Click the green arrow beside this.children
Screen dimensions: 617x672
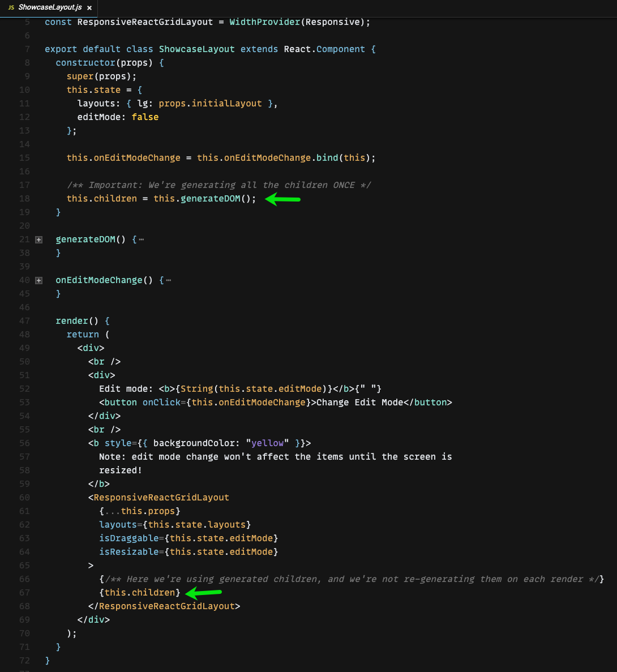(x=204, y=593)
